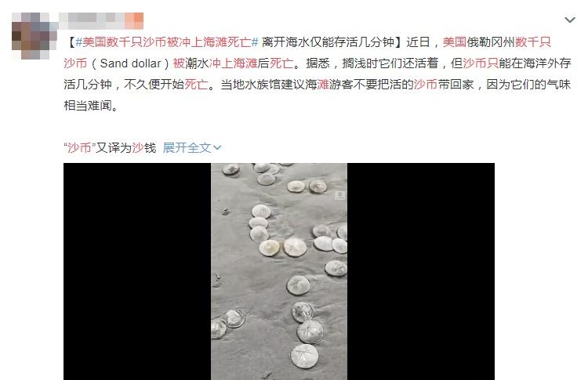Click the highlighted 死亡 after 不久便开始

[196, 85]
